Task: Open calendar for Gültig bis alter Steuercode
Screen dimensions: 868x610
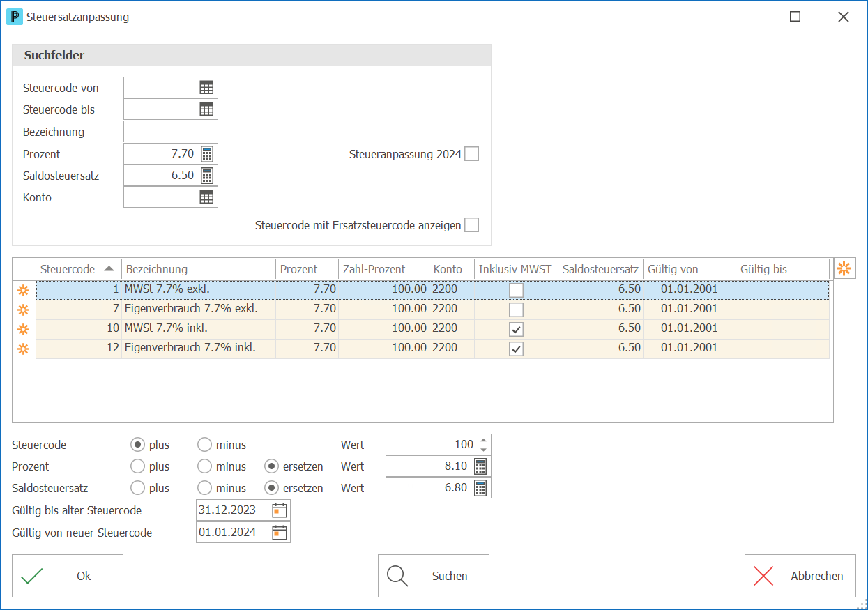Action: point(279,510)
